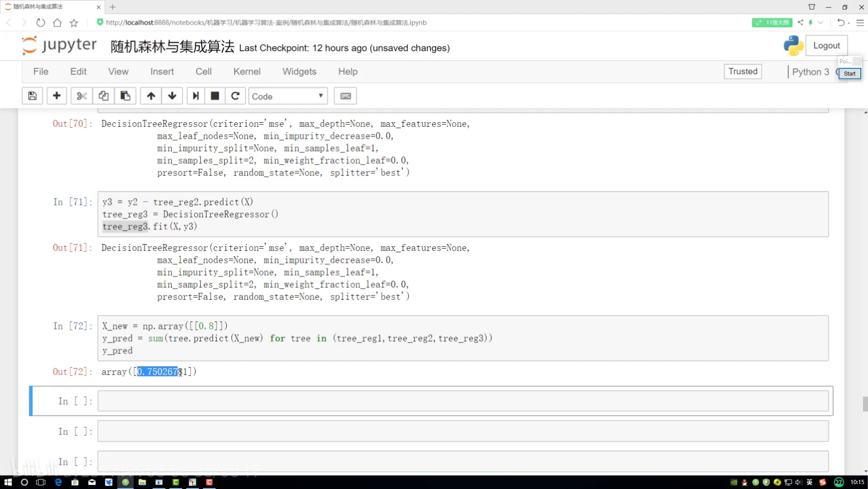Click into the In [72] code cell
868x489 pixels.
pyautogui.click(x=463, y=338)
